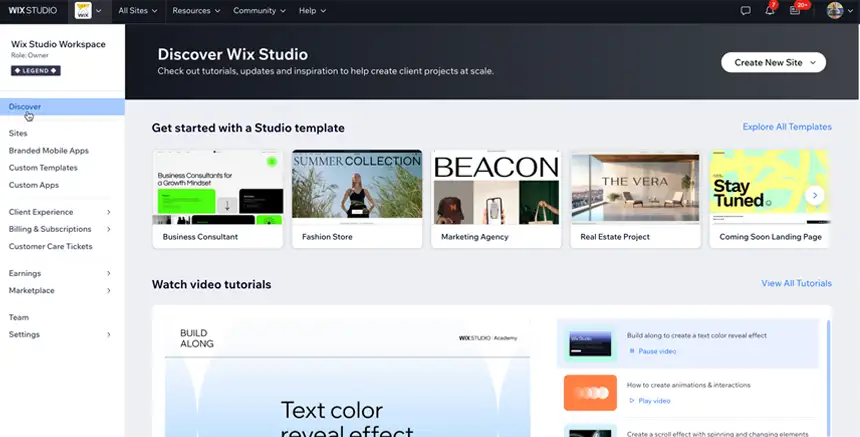This screenshot has height=437, width=860.
Task: Select the Fashion Store template thumbnail
Action: [356, 188]
